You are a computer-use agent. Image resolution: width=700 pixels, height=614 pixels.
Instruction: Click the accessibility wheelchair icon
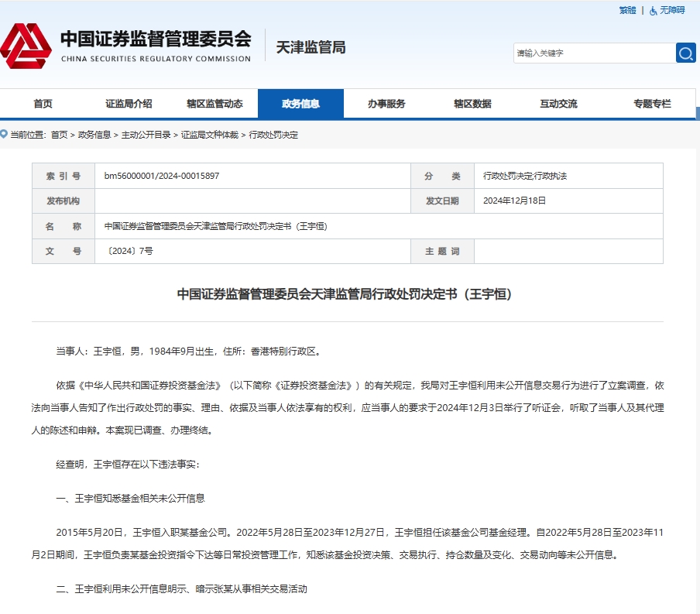point(653,10)
